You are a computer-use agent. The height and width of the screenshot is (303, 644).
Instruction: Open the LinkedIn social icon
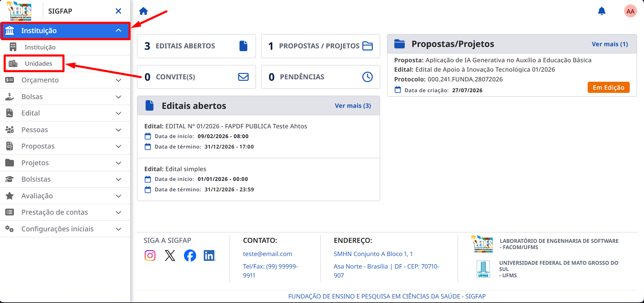tap(210, 256)
